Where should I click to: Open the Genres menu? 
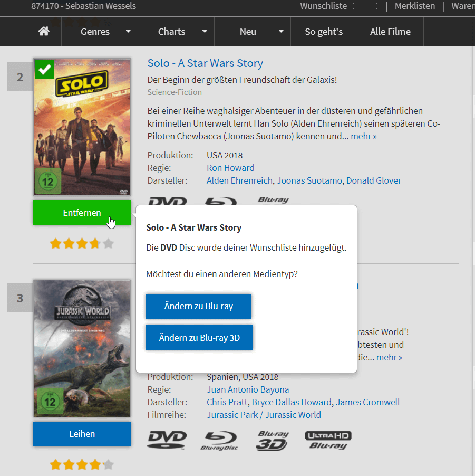coord(95,32)
